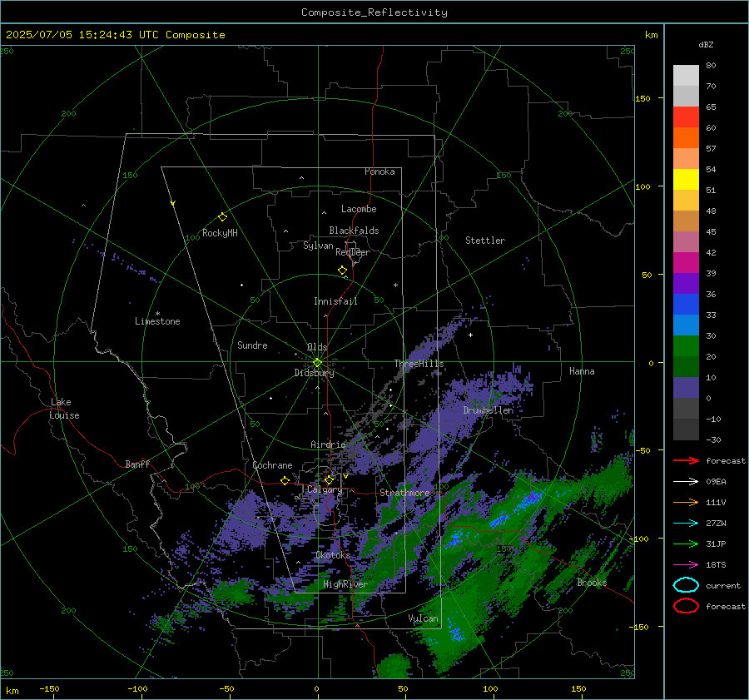Click the green 31JP arrow icon
Image resolution: width=749 pixels, height=700 pixels.
click(x=686, y=544)
